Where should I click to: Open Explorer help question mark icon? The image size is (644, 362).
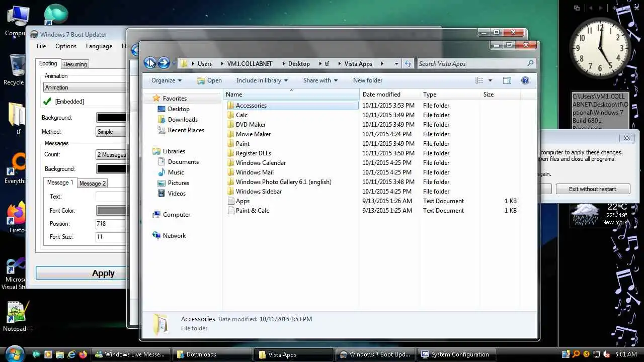tap(525, 80)
